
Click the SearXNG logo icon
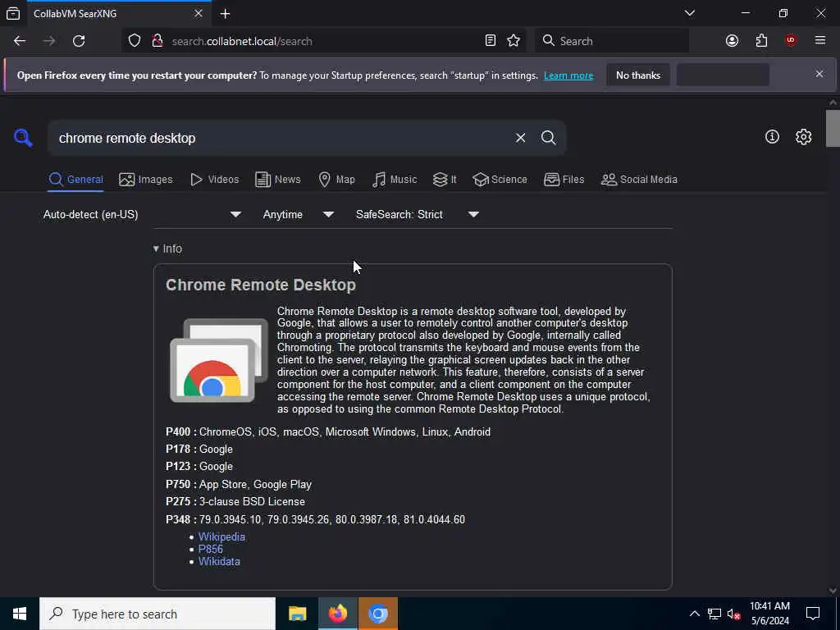(x=23, y=138)
